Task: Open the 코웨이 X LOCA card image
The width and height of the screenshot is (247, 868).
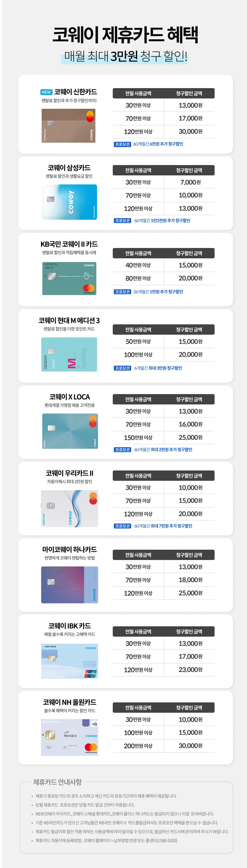Action: pyautogui.click(x=70, y=431)
